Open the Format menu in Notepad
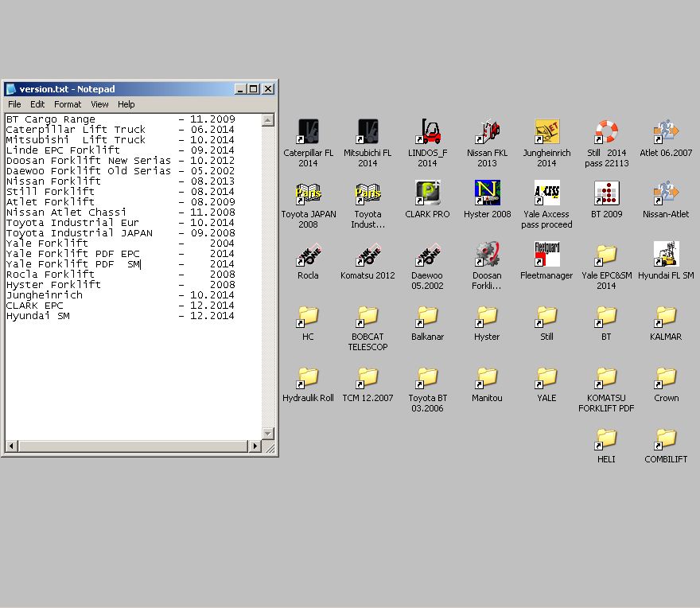The width and height of the screenshot is (700, 608). pyautogui.click(x=68, y=104)
